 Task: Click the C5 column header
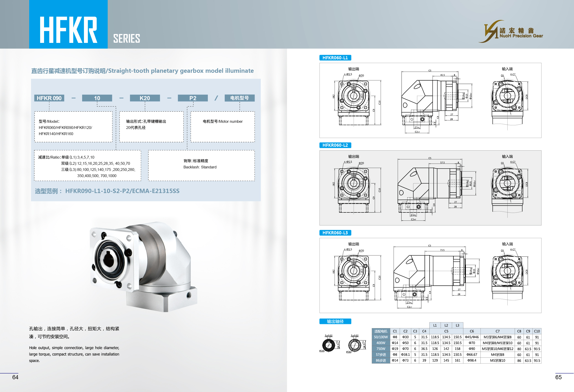(446, 331)
